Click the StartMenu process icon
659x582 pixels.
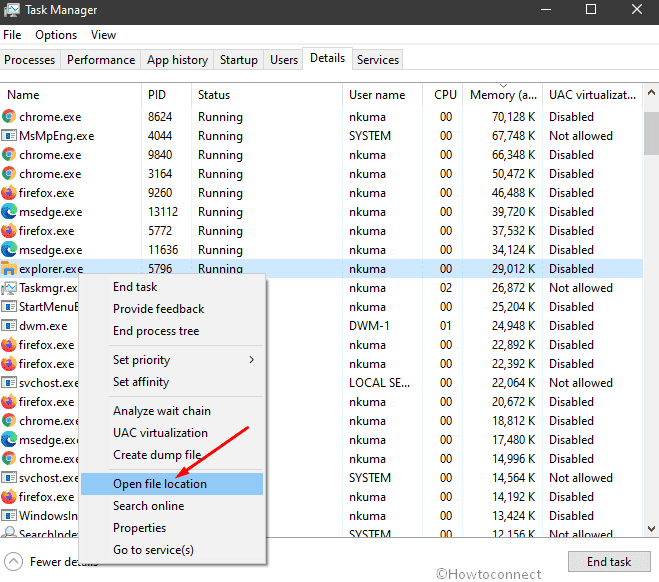click(x=9, y=306)
